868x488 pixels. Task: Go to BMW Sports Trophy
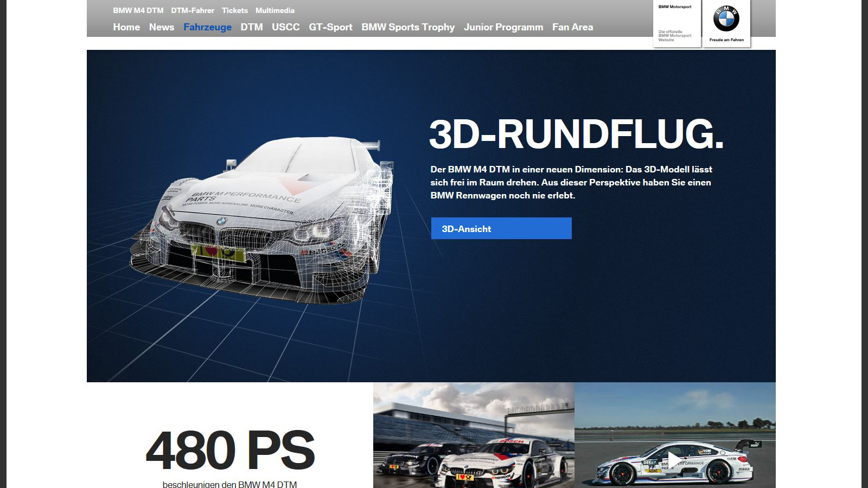(408, 27)
